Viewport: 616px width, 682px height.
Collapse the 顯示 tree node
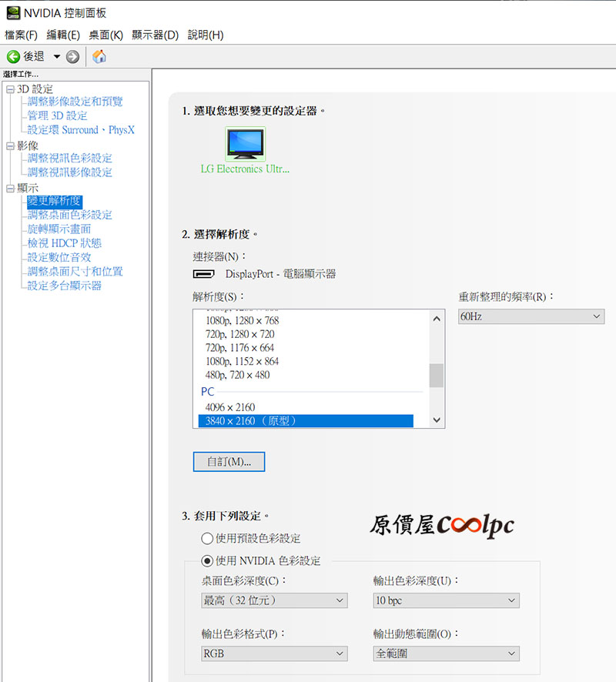click(x=11, y=189)
